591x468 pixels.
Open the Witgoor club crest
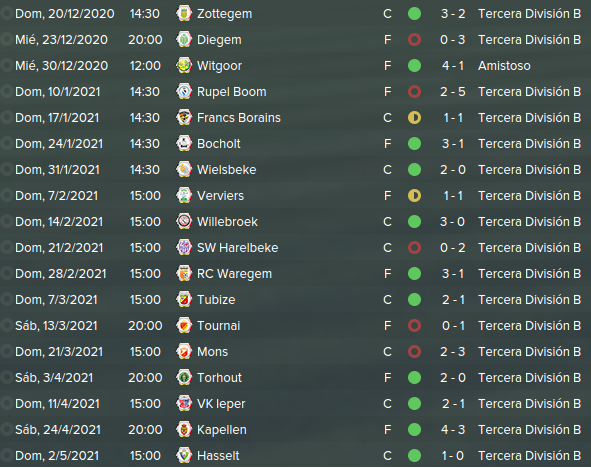(x=184, y=66)
